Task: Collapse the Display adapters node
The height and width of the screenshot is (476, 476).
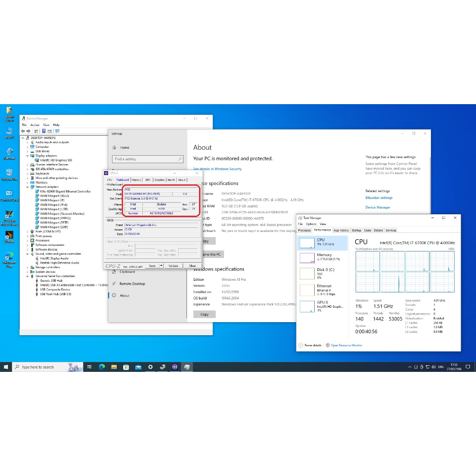Action: pos(27,156)
